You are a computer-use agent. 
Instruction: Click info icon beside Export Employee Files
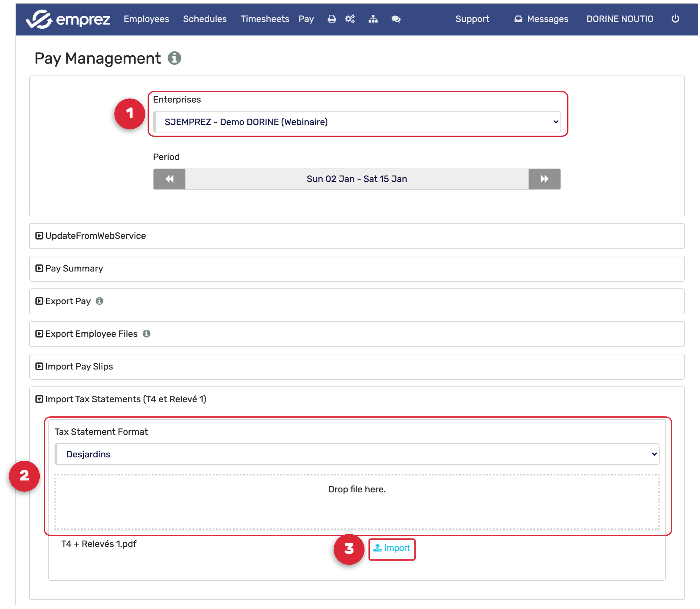click(x=146, y=334)
